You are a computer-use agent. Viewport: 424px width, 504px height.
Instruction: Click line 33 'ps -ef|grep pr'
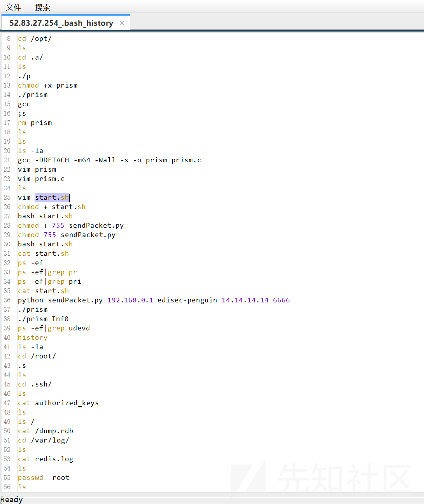(x=47, y=272)
